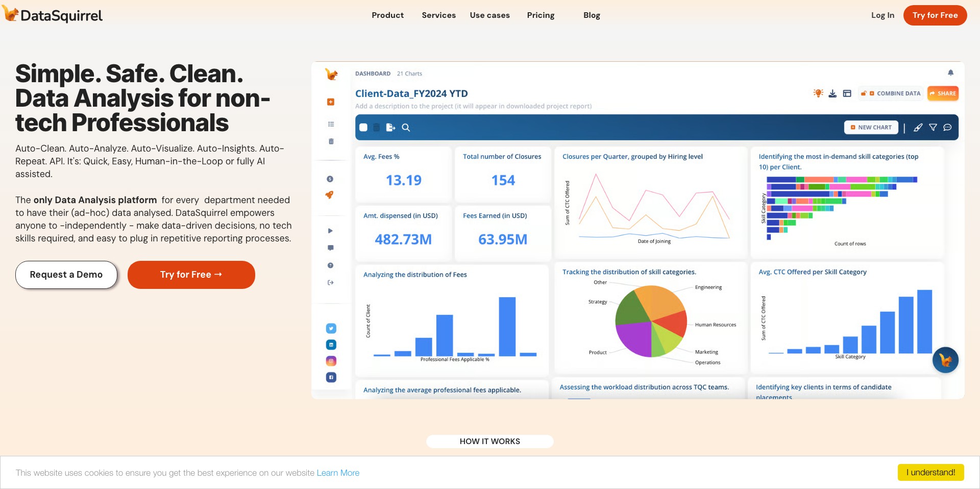Image resolution: width=980 pixels, height=489 pixels.
Task: Click the DASHBOARD breadcrumb label
Action: pos(373,74)
